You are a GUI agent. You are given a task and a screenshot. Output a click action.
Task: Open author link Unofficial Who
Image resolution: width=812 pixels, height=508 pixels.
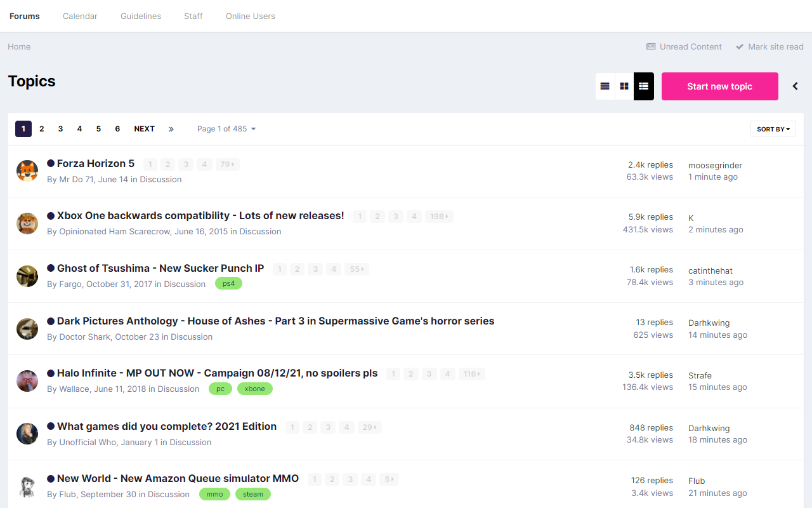click(x=88, y=442)
